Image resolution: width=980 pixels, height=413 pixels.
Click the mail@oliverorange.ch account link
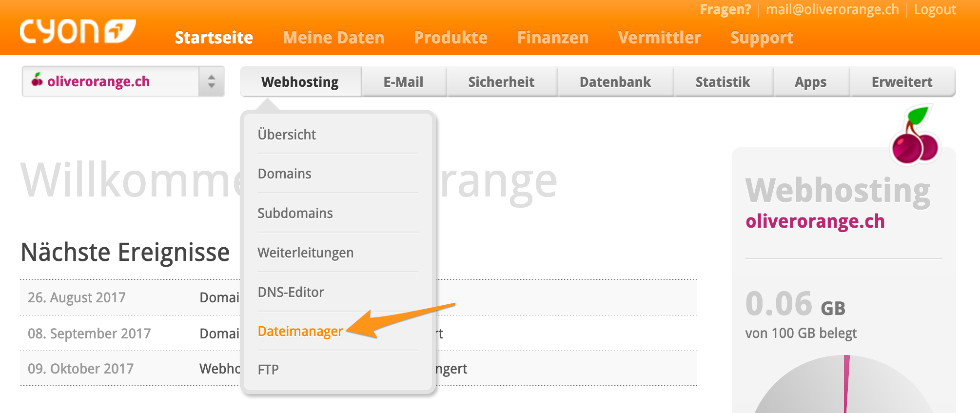coord(832,9)
